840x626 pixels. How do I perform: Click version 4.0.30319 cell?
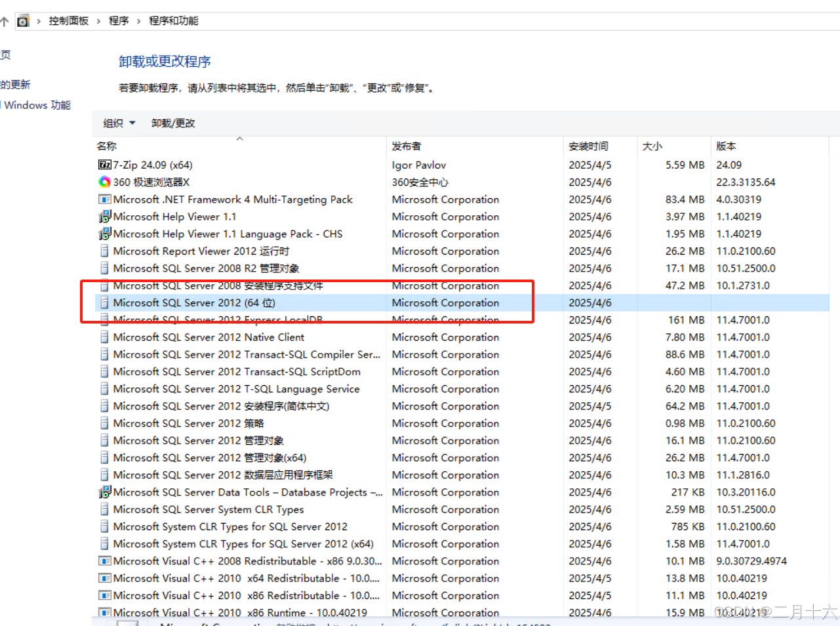pyautogui.click(x=739, y=199)
